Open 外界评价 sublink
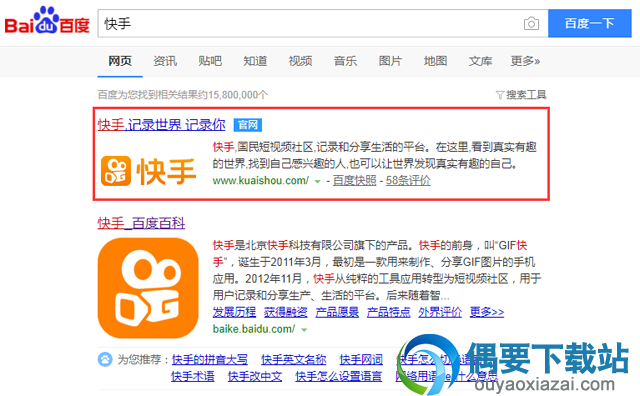 [440, 312]
